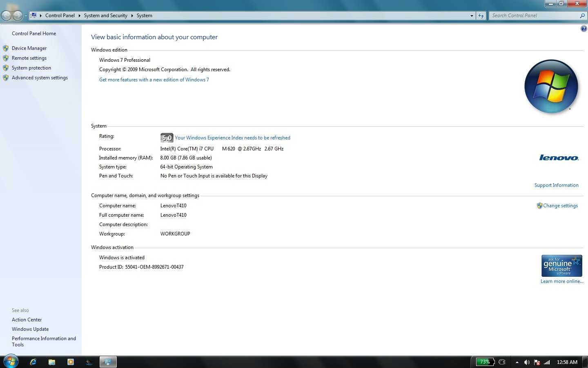Show hidden tray icons arrow
This screenshot has width=588, height=368.
(517, 362)
